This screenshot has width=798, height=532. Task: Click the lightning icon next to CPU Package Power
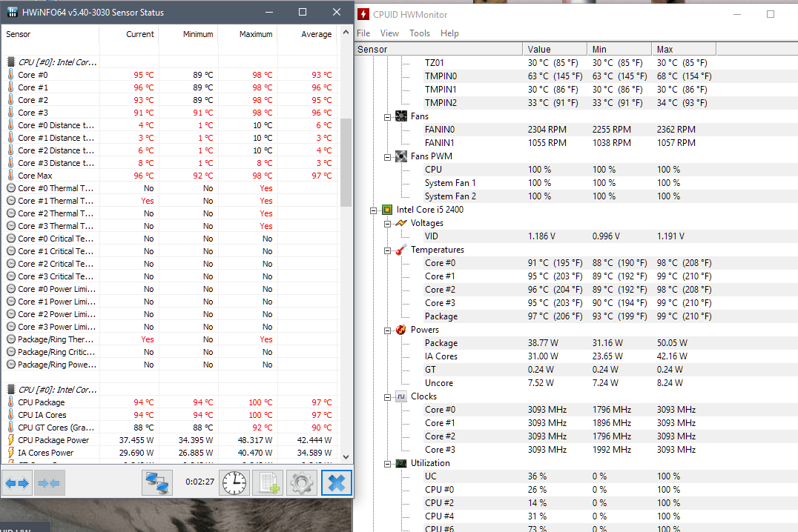(10, 440)
